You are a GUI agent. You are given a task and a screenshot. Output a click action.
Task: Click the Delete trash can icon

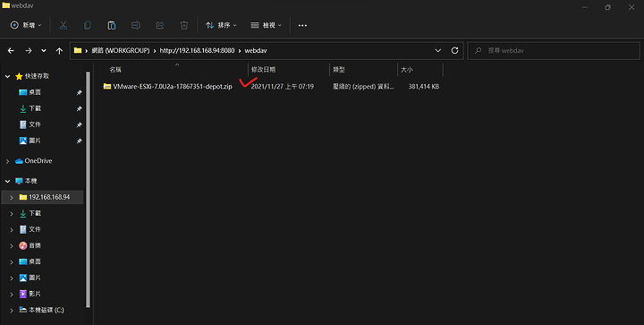[184, 25]
